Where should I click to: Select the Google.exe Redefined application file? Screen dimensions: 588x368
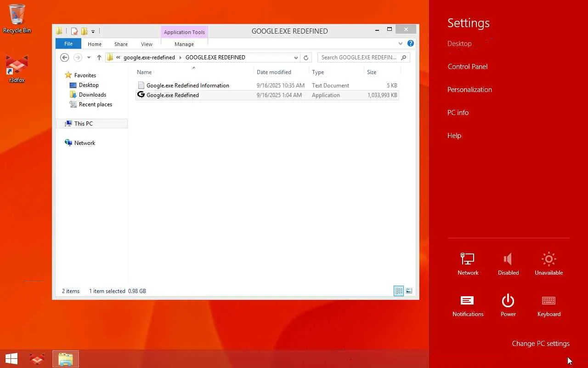click(267, 95)
